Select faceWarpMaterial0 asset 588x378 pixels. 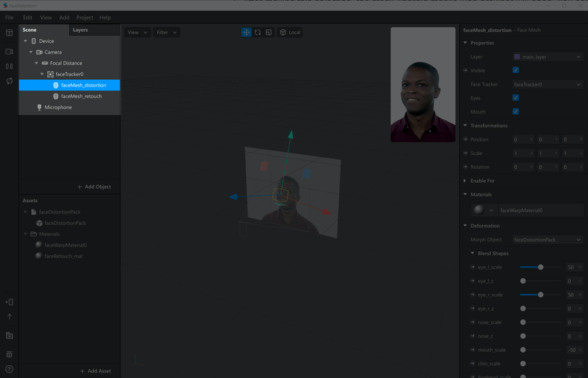[x=65, y=245]
